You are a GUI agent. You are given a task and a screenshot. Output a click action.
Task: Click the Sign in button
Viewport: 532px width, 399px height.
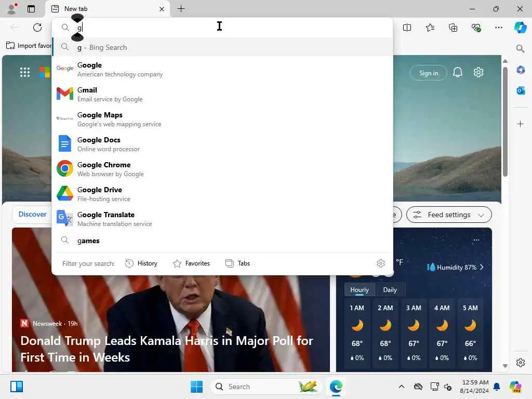pyautogui.click(x=429, y=73)
